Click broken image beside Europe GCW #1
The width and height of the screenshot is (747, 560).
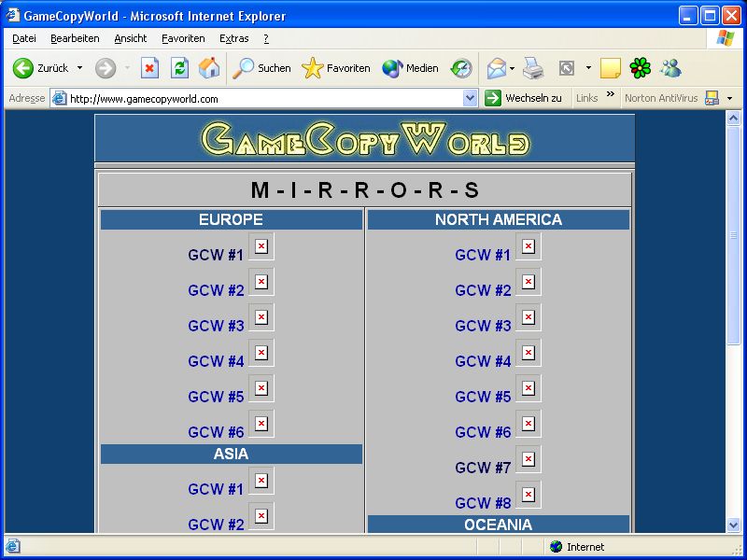click(x=261, y=246)
